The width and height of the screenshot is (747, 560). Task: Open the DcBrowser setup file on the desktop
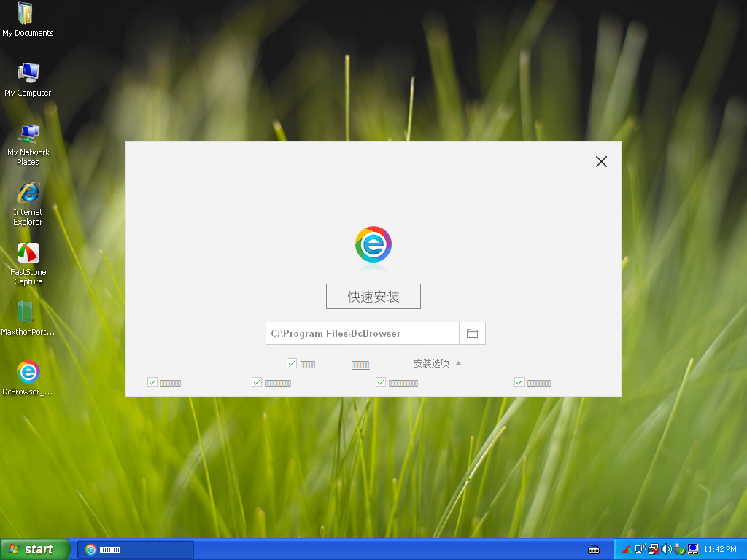coord(28,373)
